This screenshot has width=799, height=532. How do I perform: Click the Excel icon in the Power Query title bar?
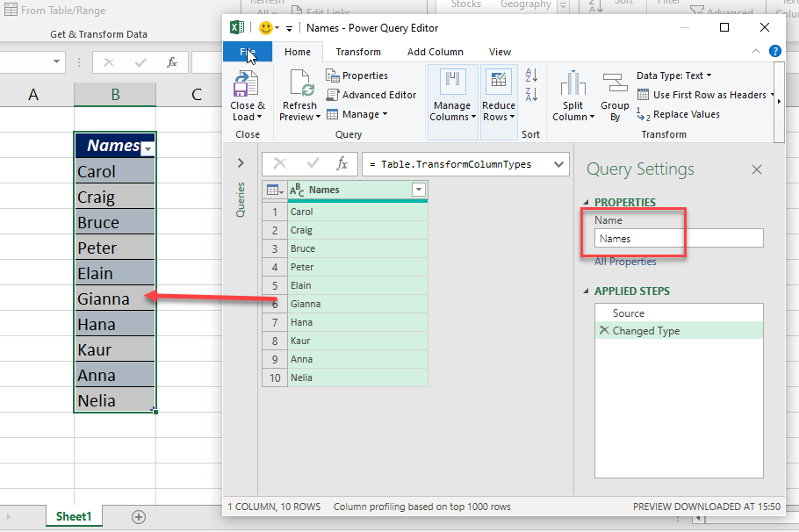[237, 27]
